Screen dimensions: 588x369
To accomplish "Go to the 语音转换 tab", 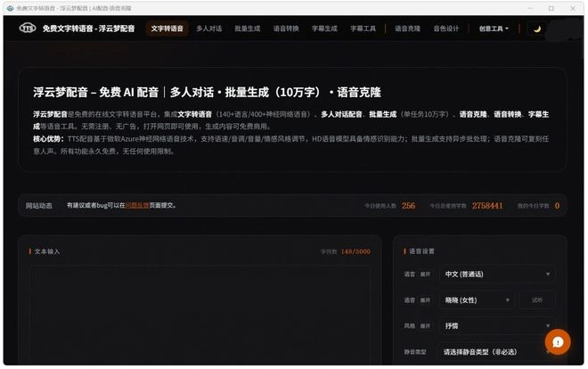I will pyautogui.click(x=286, y=29).
